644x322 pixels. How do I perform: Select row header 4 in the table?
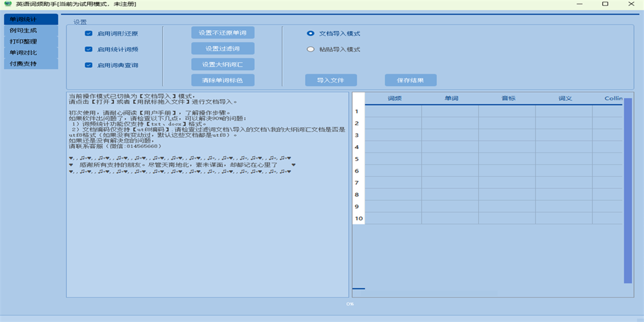coord(358,147)
